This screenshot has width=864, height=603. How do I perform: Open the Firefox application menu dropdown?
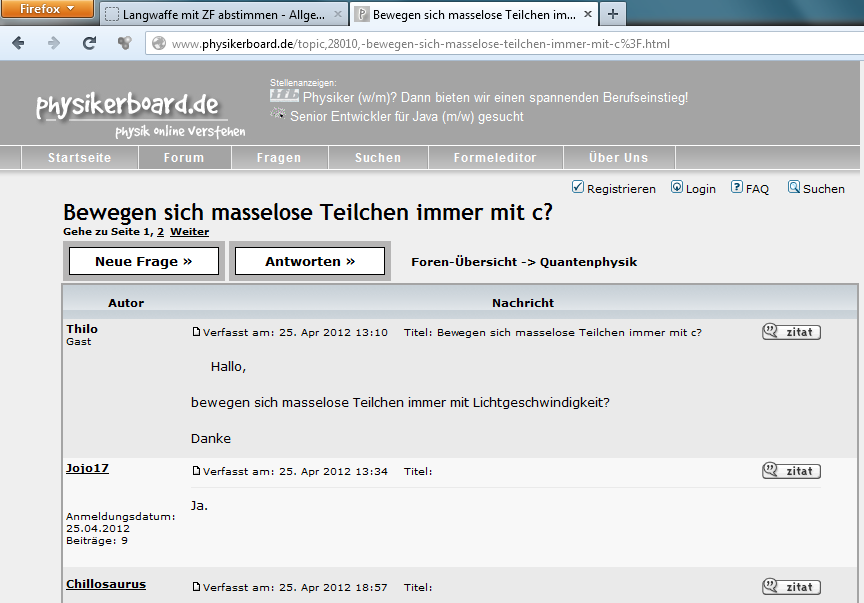[x=47, y=9]
